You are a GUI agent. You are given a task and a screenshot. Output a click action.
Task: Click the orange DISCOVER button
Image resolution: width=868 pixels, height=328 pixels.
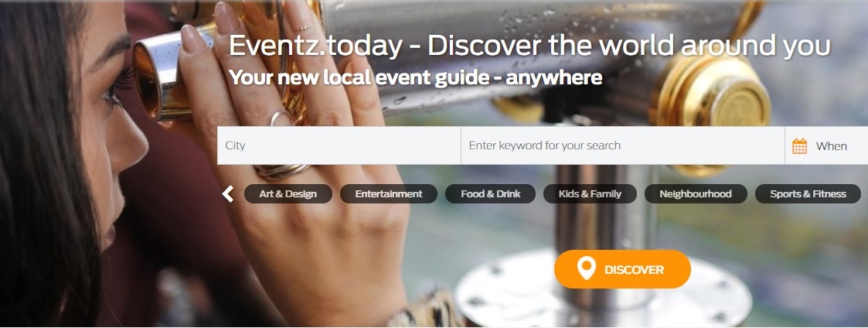coord(622,269)
